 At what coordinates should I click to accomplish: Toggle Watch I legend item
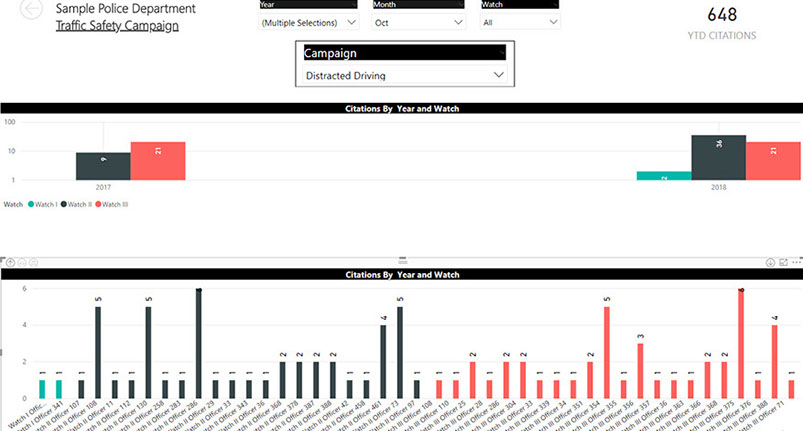(x=42, y=204)
